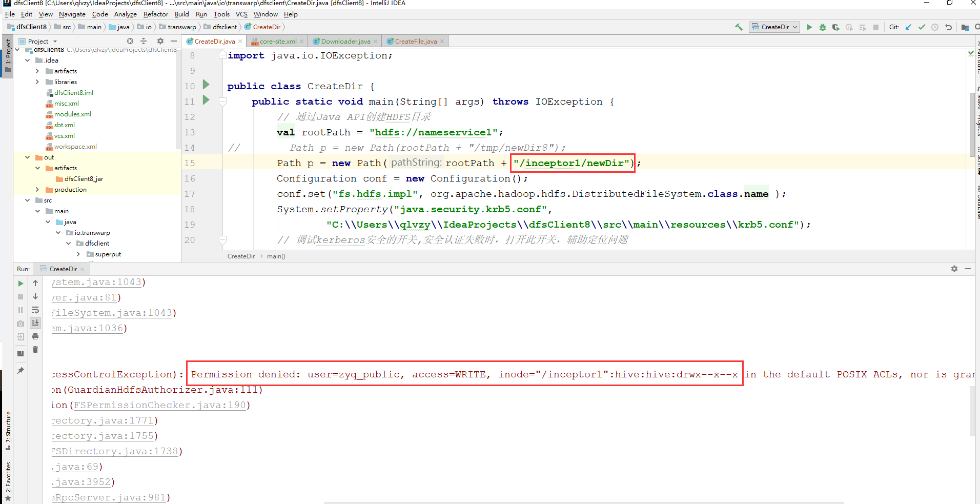Run CreateDir from the main toolbar
Image resolution: width=980 pixels, height=504 pixels.
coord(809,27)
